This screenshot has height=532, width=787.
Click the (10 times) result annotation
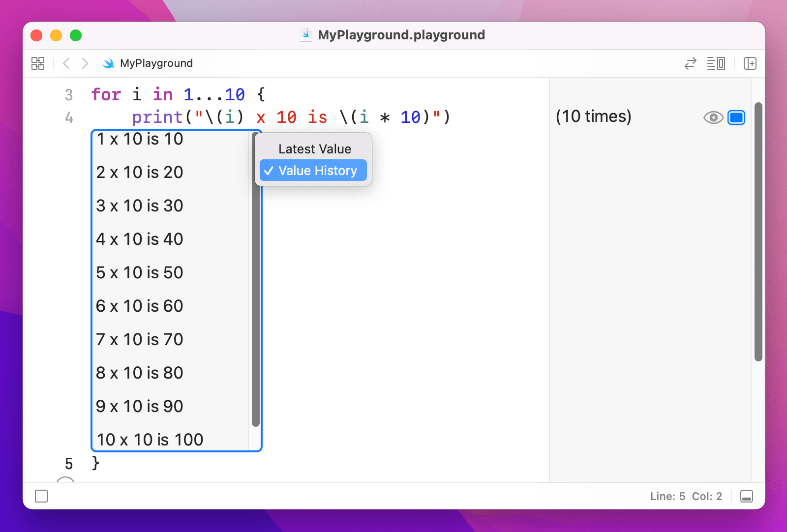[x=594, y=117]
